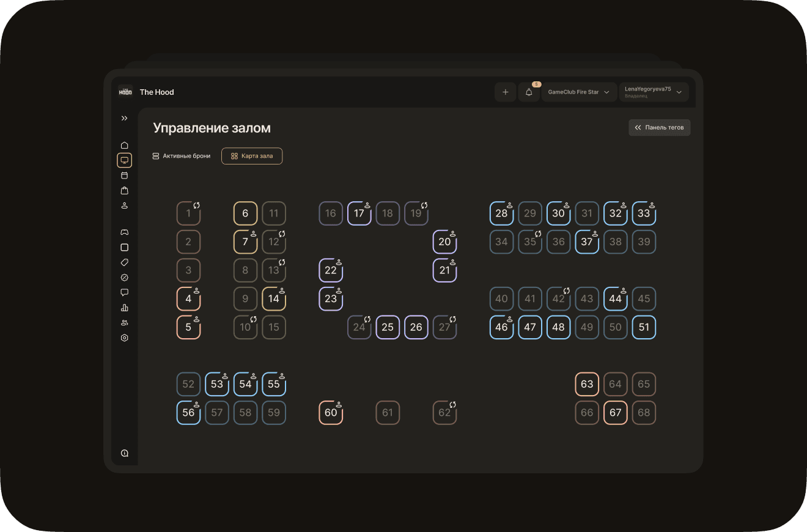Viewport: 807px width, 532px height.
Task: Expand the Панель тегов panel
Action: tap(659, 128)
